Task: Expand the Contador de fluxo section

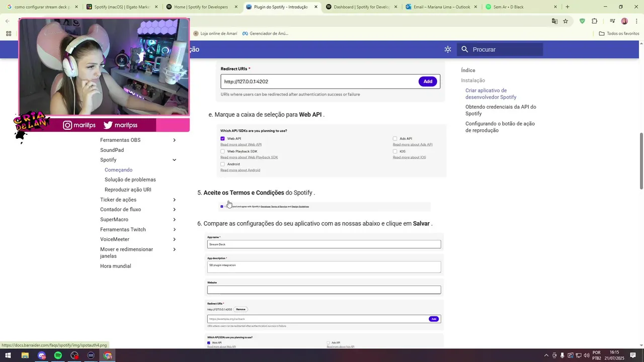Action: coord(175,210)
